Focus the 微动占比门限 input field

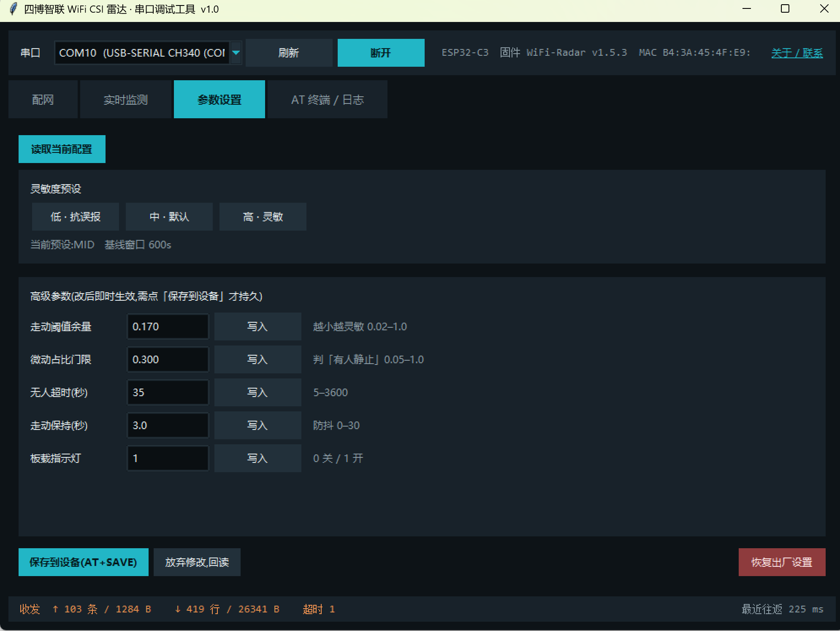[x=168, y=359]
